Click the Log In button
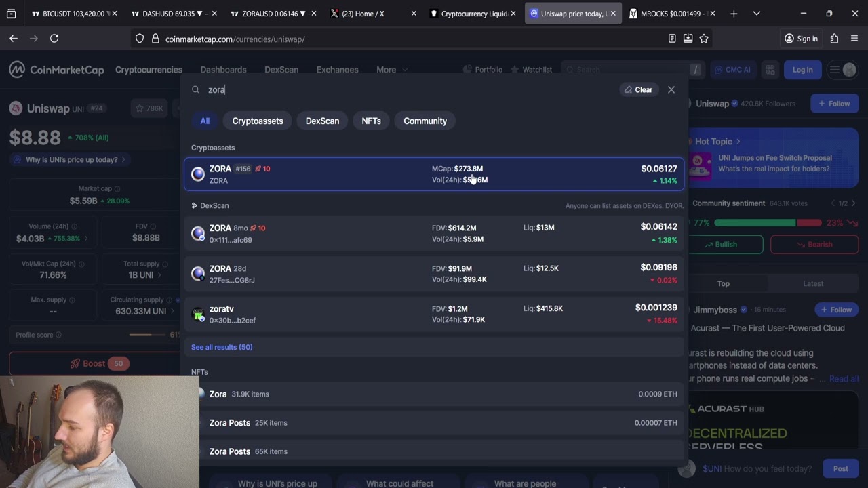This screenshot has height=488, width=868. 802,70
